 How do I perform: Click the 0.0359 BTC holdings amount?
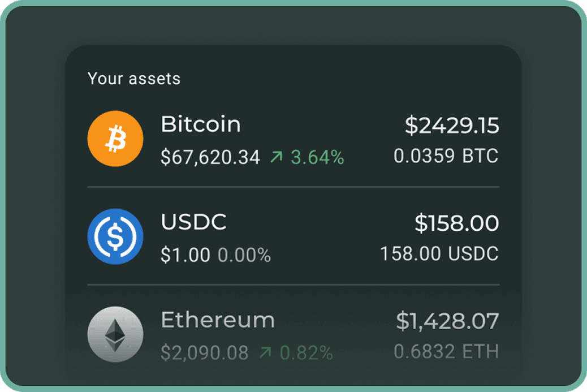(446, 156)
